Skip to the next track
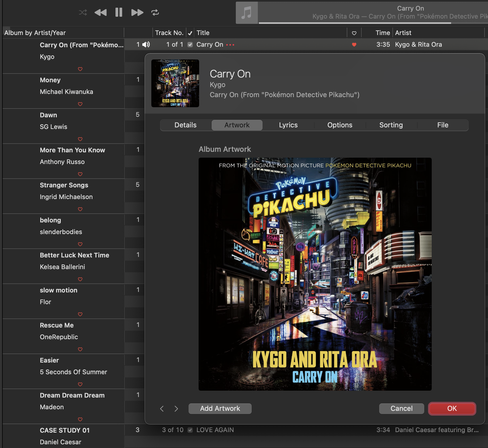 (x=137, y=12)
